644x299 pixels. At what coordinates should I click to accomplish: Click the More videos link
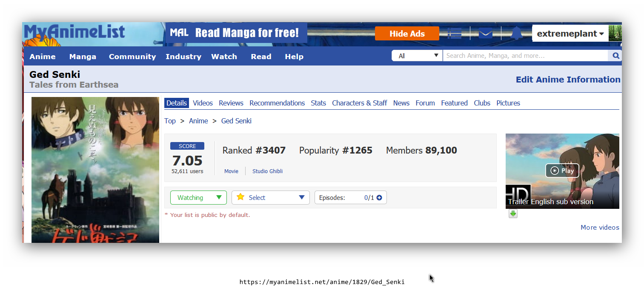click(x=600, y=228)
